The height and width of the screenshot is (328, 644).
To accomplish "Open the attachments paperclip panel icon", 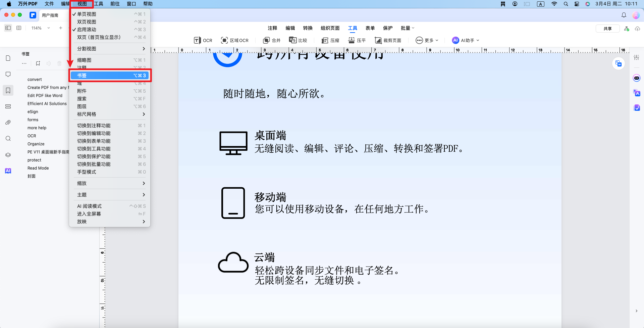I will click(8, 123).
